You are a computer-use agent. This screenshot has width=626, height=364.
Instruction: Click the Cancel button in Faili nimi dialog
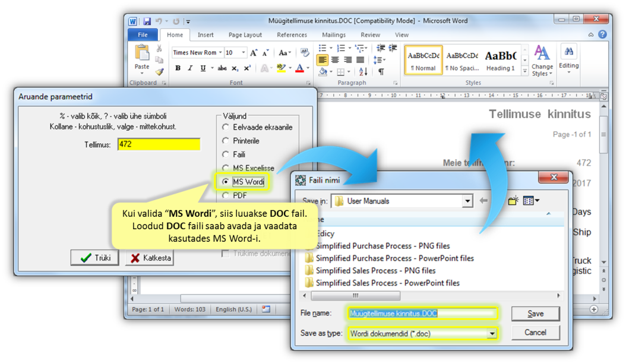[535, 333]
